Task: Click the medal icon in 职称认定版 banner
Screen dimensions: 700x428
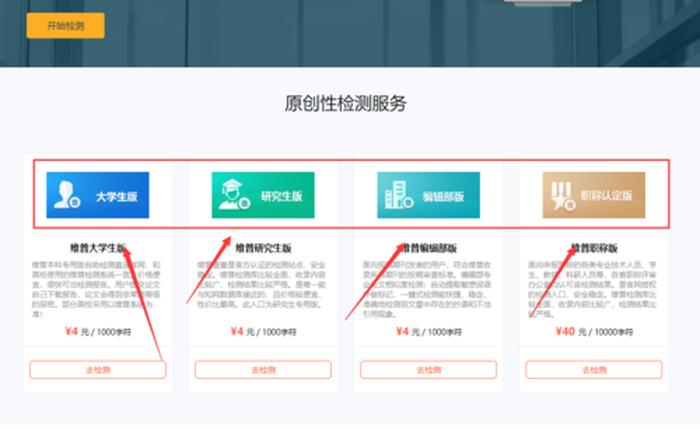Action: (562, 195)
